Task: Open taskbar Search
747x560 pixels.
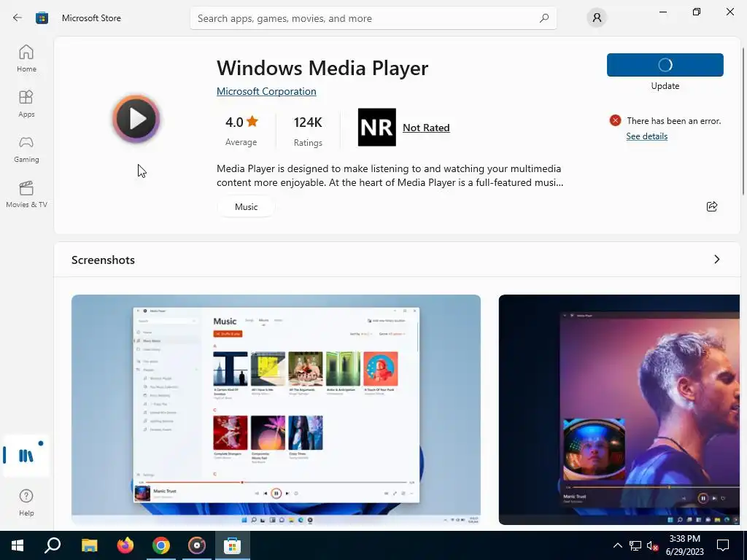Action: (x=53, y=545)
